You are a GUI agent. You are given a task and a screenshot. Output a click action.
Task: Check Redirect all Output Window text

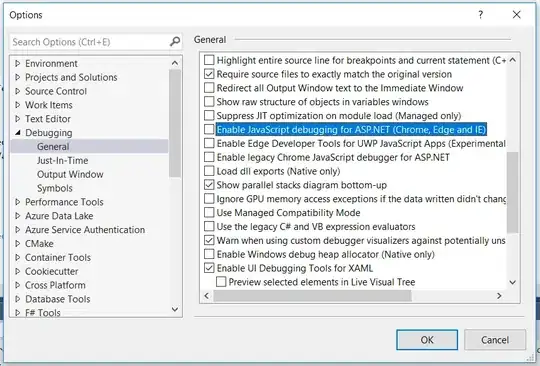209,88
